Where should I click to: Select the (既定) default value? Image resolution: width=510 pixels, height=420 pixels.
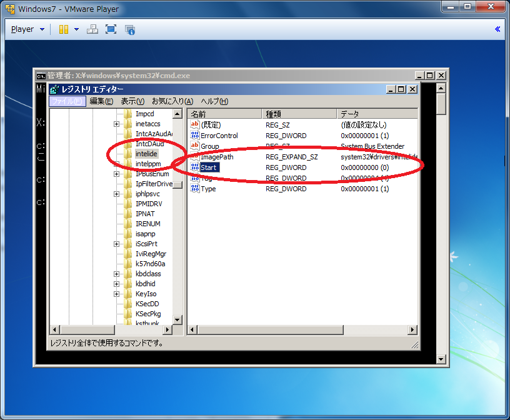click(x=211, y=125)
